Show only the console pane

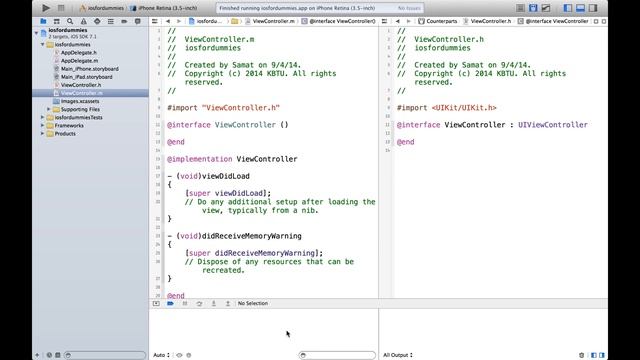tap(602, 355)
